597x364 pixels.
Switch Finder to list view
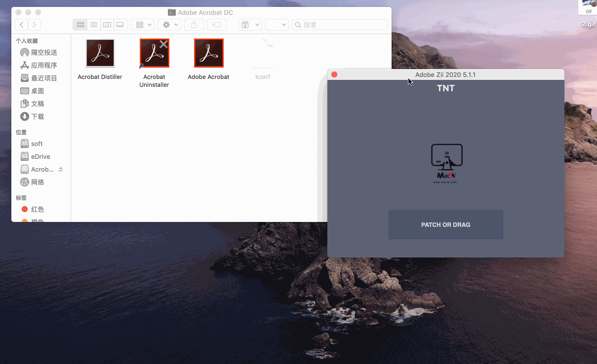coord(94,25)
